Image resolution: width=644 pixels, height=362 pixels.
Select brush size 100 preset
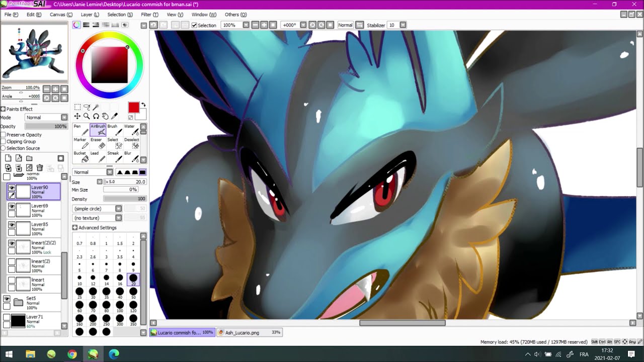(x=120, y=307)
